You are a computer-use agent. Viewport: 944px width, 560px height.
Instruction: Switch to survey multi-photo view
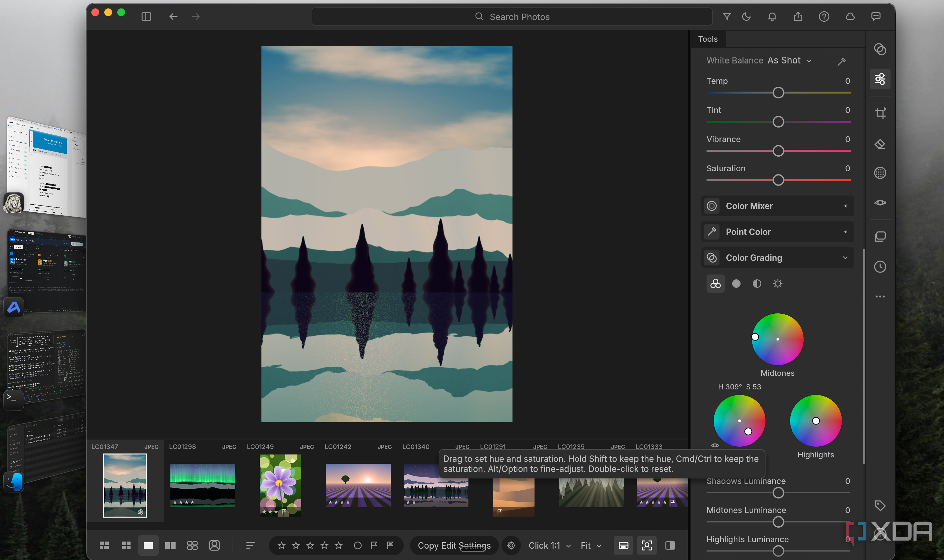(x=192, y=545)
